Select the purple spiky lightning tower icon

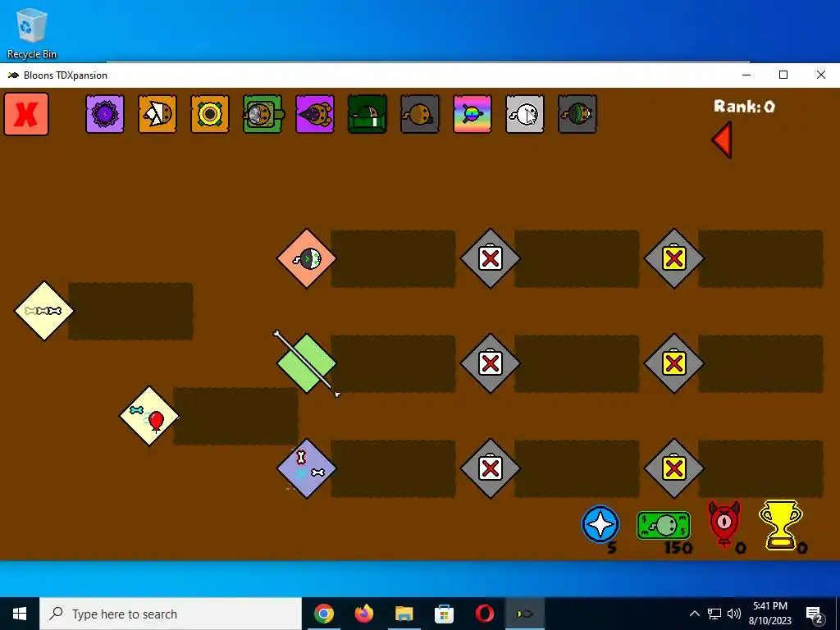(105, 114)
